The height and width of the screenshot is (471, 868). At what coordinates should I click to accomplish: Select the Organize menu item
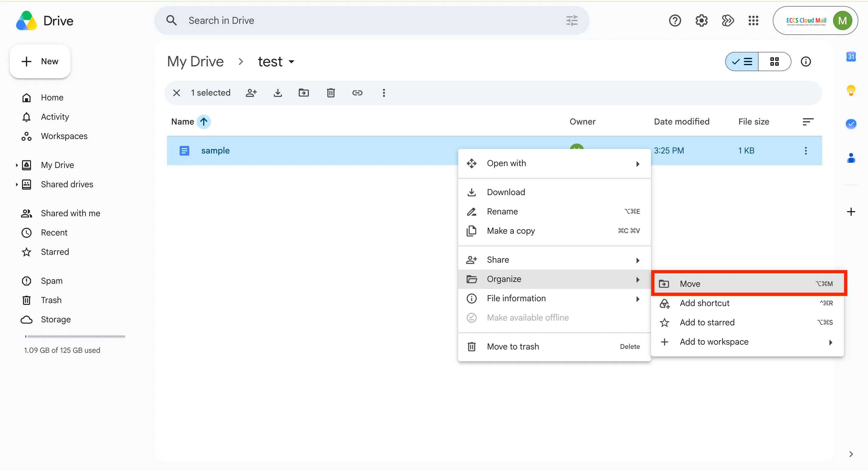[x=554, y=279]
